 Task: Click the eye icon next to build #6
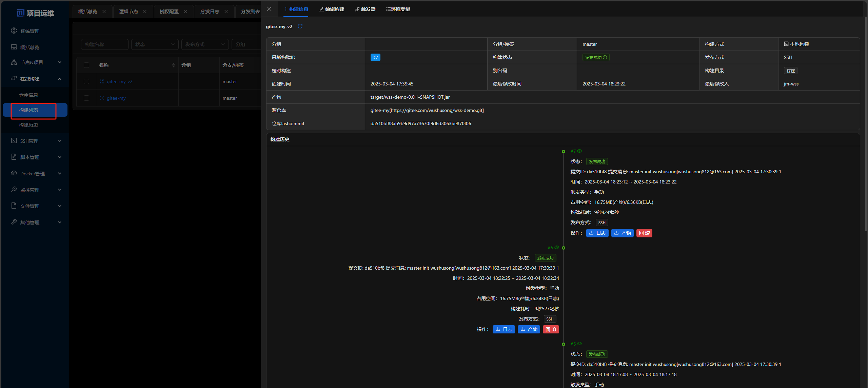556,248
